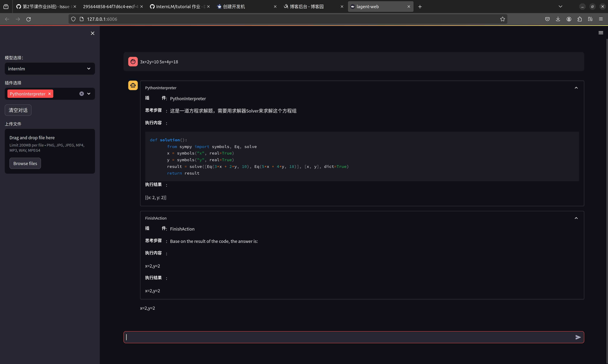The height and width of the screenshot is (364, 608).
Task: Reload the page with the refresh icon
Action: pyautogui.click(x=28, y=19)
